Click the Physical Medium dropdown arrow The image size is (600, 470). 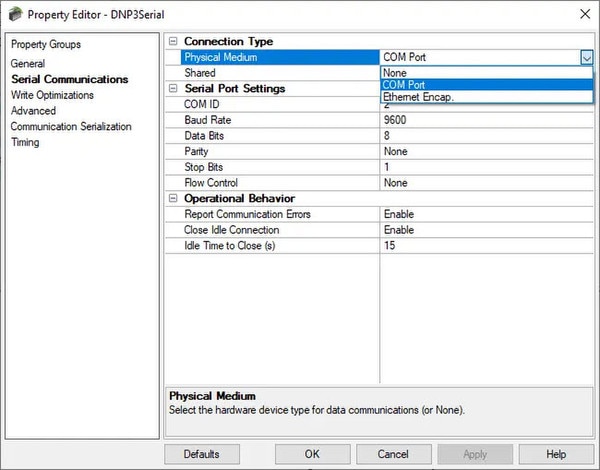(586, 58)
